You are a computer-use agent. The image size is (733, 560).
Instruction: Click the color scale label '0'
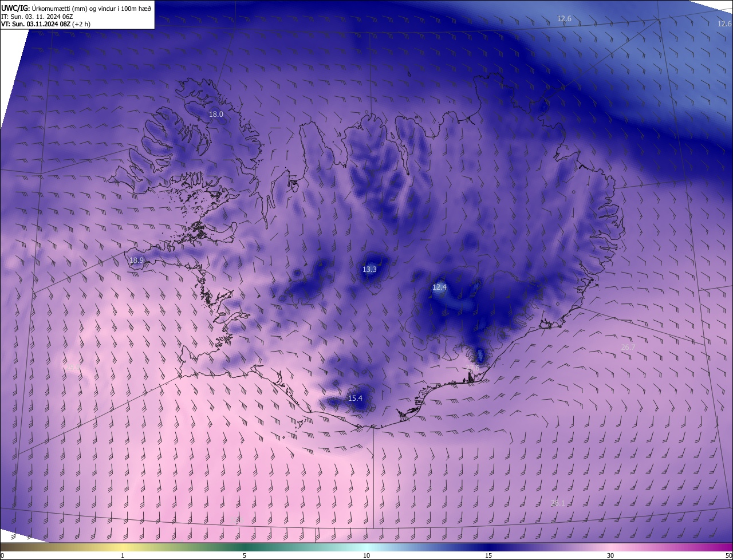pyautogui.click(x=2, y=555)
